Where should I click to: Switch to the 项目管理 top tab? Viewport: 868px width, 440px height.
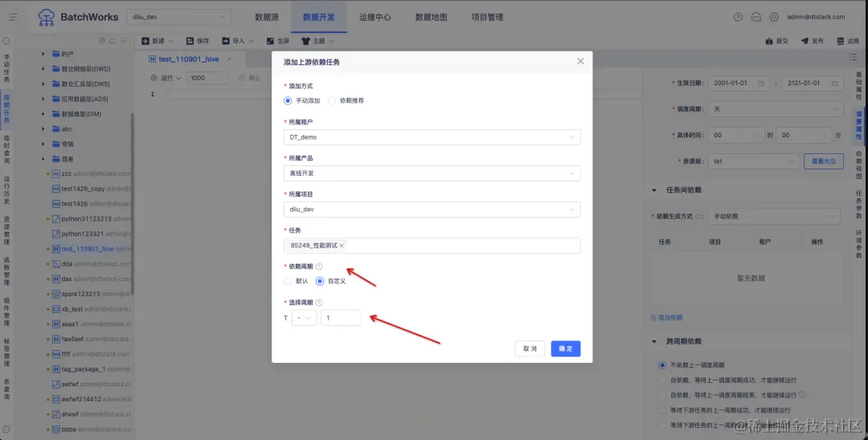coord(488,17)
